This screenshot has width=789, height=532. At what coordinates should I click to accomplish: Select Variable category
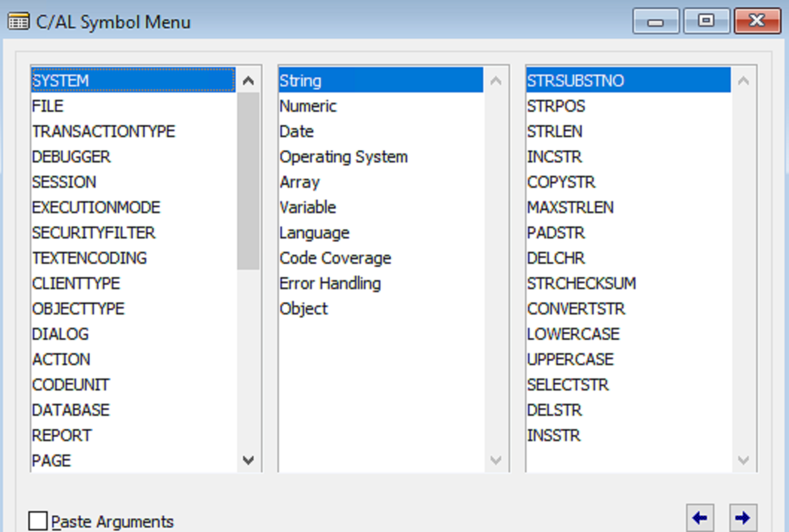tap(381, 207)
